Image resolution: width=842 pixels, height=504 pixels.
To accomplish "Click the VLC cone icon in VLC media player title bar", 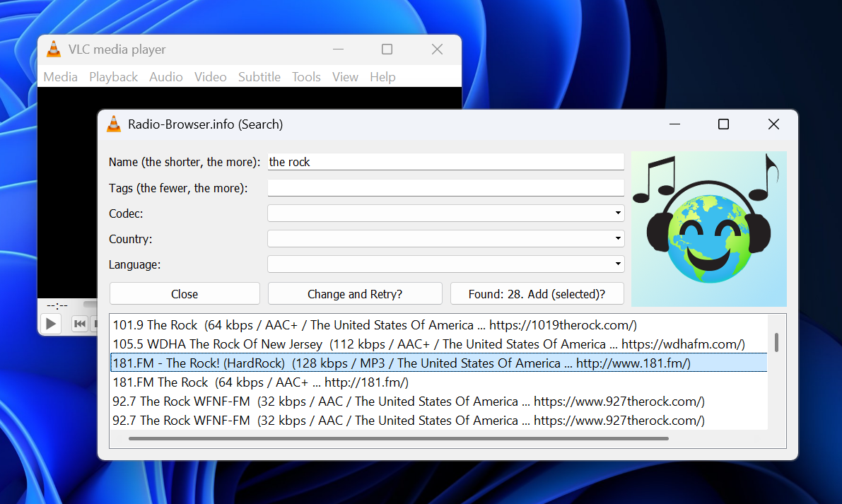I will [54, 49].
